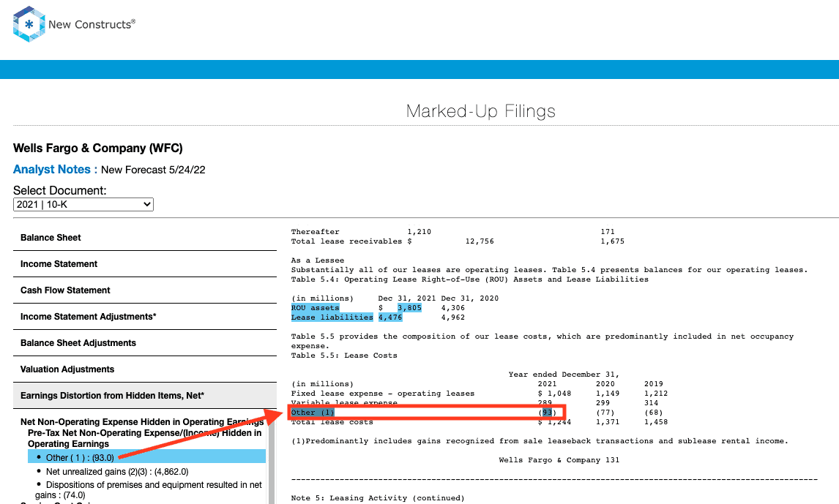Open the Balance Sheet section
This screenshot has width=839, height=504.
tap(144, 237)
